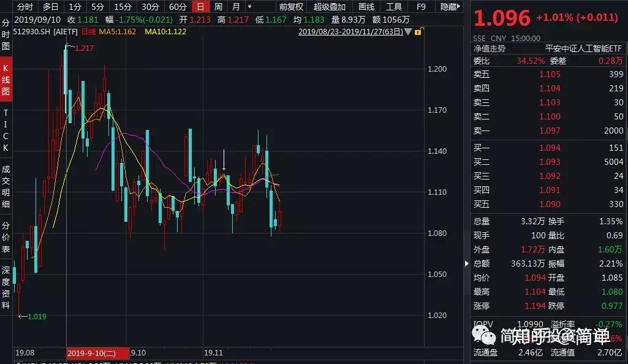Click the 超级叠加 overlay button

[329, 7]
